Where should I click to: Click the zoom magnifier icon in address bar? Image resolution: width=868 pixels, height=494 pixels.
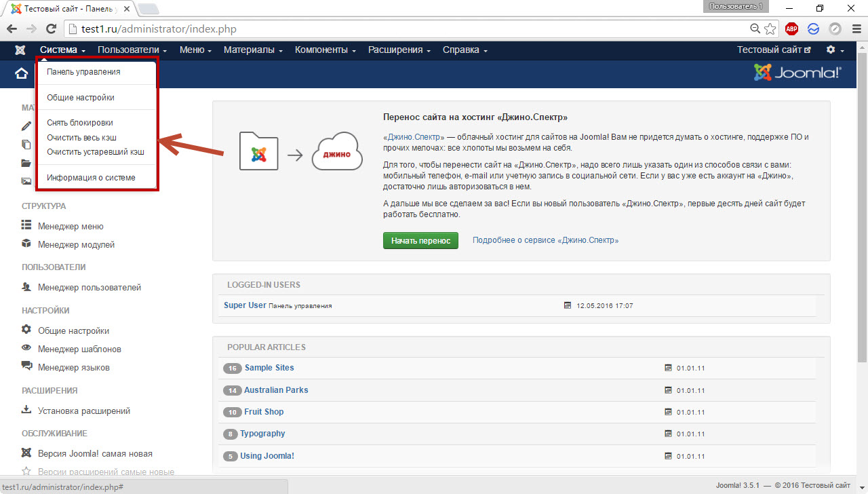pyautogui.click(x=755, y=29)
